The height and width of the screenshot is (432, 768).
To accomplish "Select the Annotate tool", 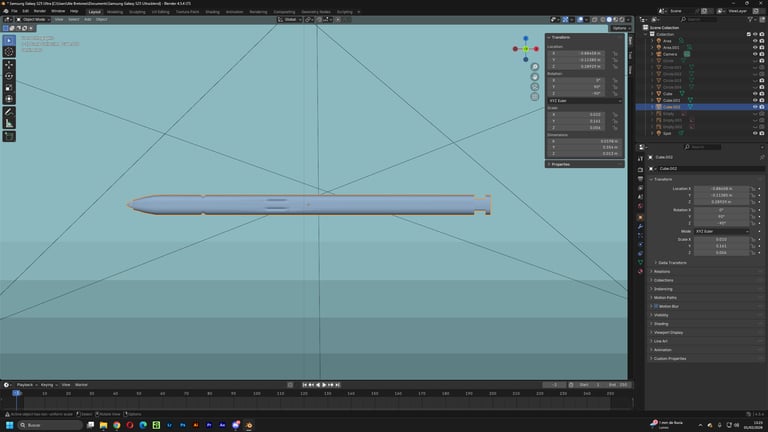I will pos(9,112).
